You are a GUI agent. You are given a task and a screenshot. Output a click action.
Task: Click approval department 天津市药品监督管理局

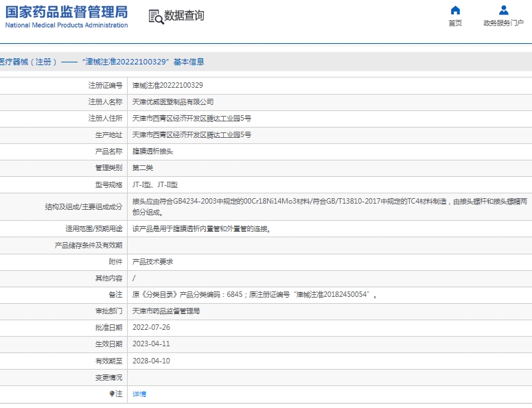coord(165,311)
